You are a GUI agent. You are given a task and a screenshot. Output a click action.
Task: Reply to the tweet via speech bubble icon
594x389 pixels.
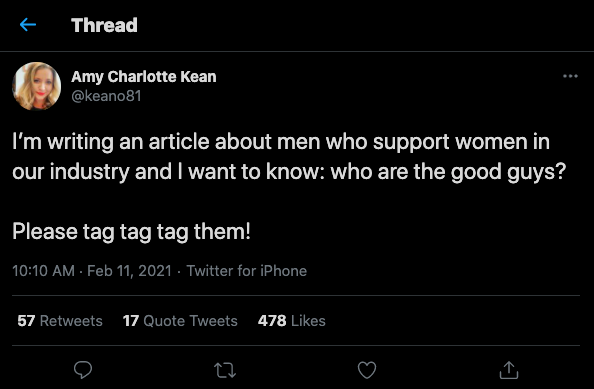click(83, 370)
